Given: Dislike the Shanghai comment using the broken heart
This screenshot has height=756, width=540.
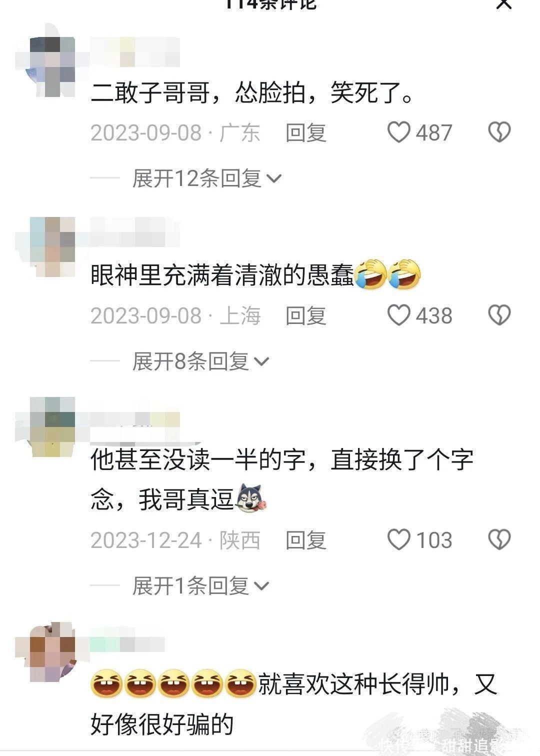Looking at the screenshot, I should point(499,315).
